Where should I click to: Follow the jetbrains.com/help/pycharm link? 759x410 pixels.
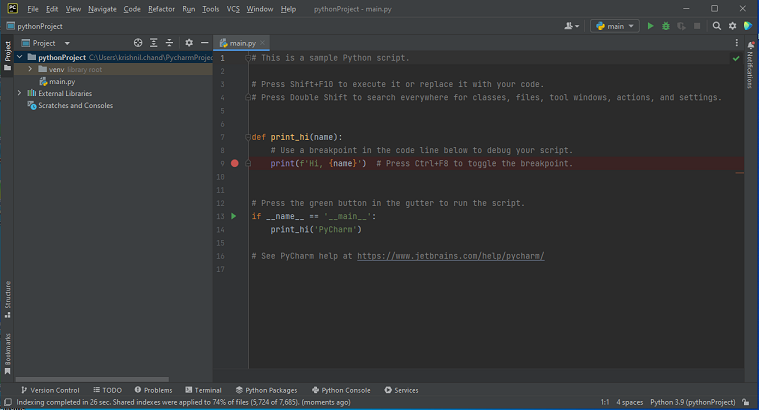click(x=451, y=256)
